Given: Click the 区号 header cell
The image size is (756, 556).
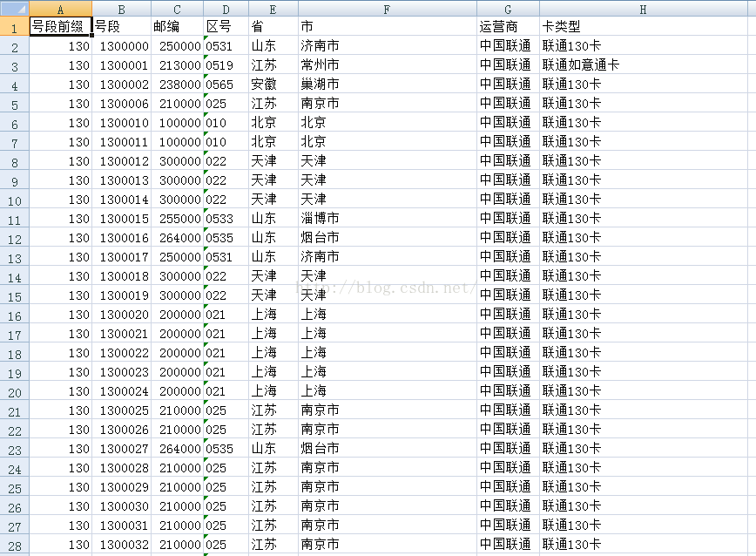Looking at the screenshot, I should click(226, 26).
